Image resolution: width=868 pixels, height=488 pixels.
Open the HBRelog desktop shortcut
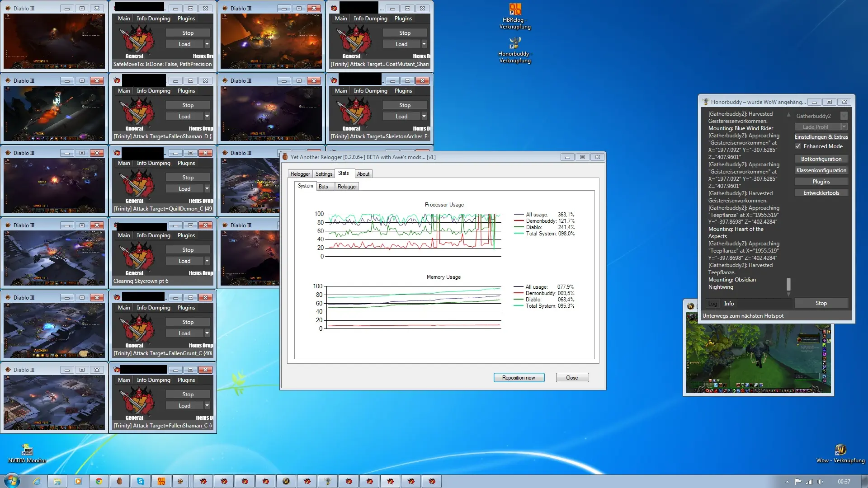coord(515,16)
